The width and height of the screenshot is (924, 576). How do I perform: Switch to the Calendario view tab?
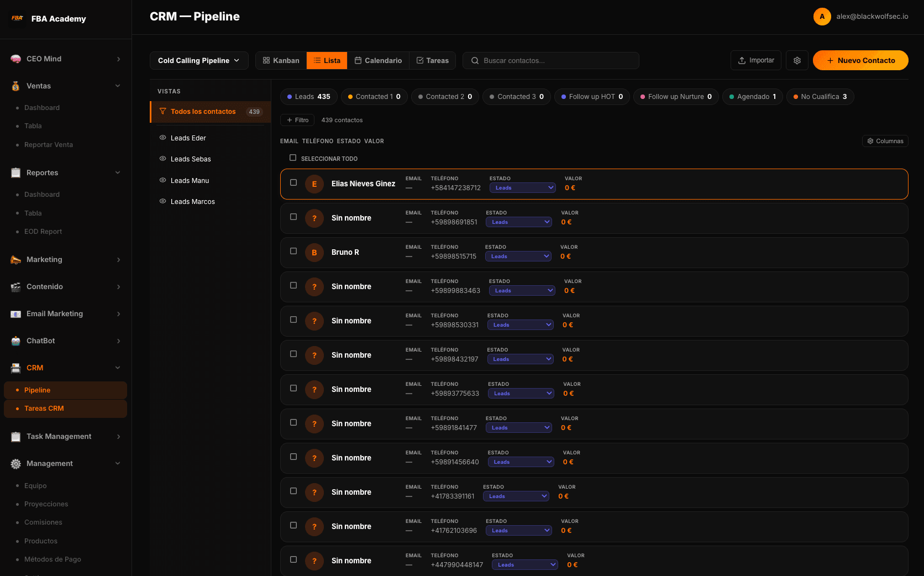pyautogui.click(x=378, y=60)
